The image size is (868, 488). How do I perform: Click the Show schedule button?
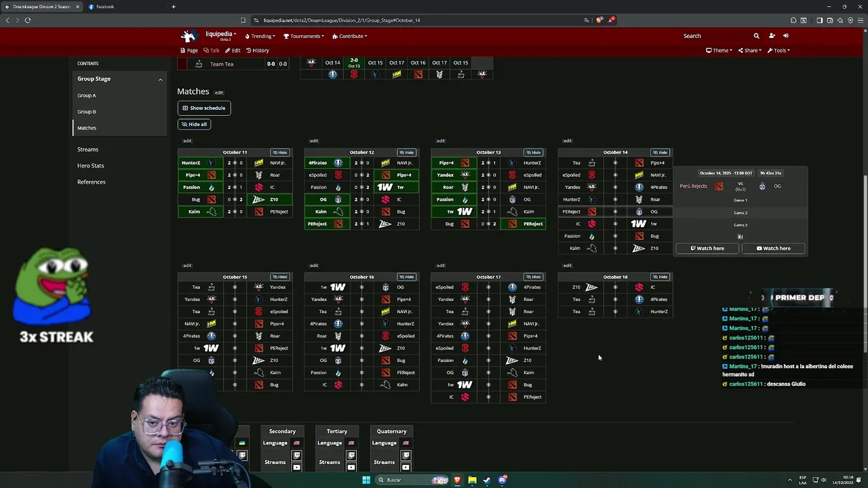[204, 108]
